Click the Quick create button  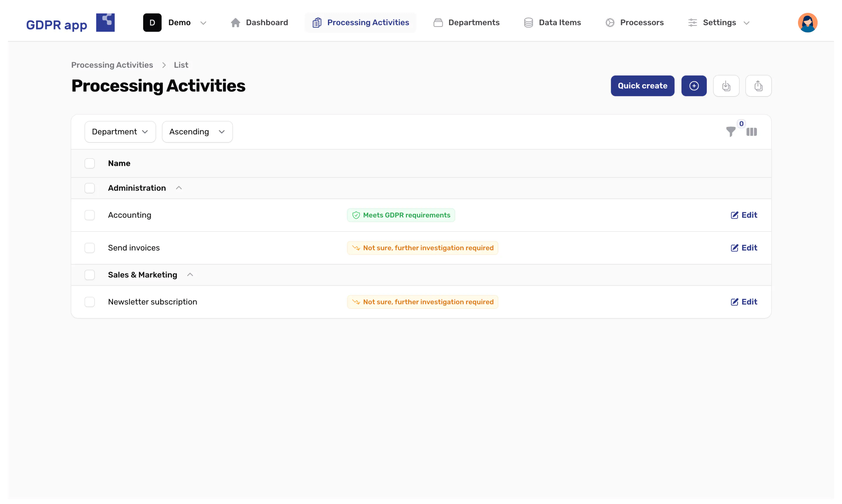pyautogui.click(x=642, y=86)
